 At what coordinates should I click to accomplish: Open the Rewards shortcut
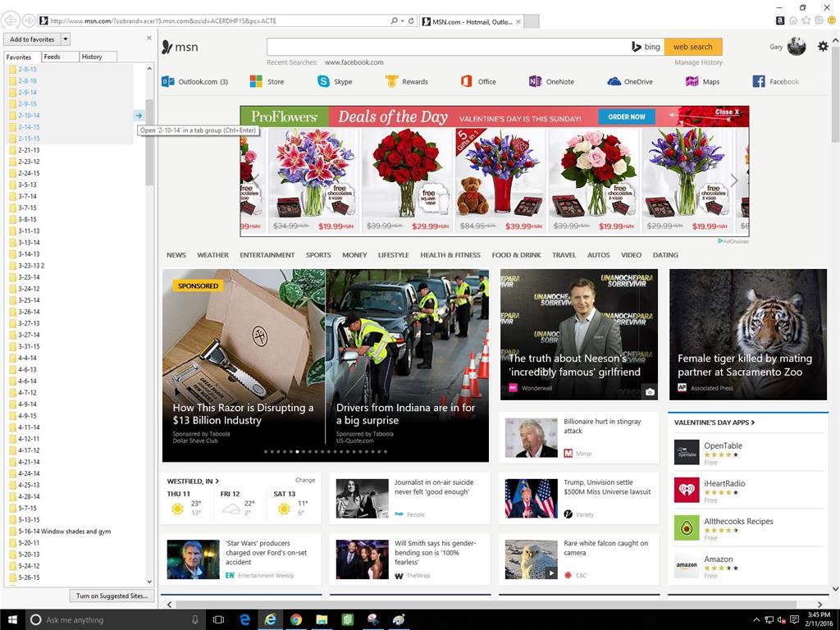pos(407,81)
